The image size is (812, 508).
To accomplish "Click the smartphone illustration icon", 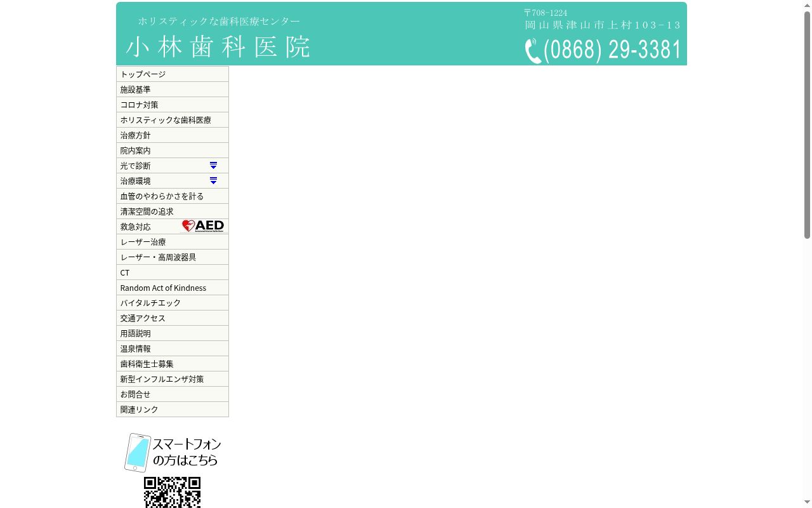I will pyautogui.click(x=138, y=453).
